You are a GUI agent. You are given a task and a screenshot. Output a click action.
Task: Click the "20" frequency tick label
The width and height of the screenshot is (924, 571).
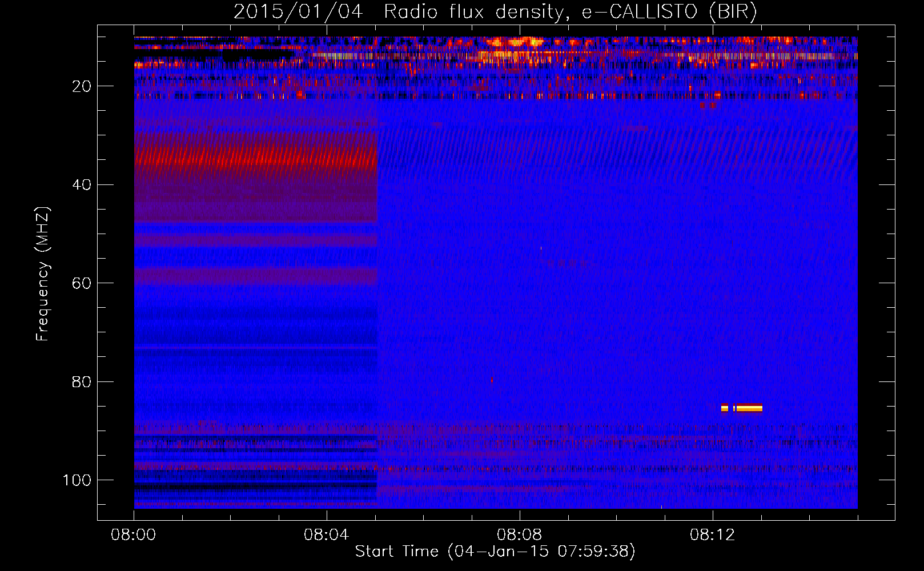82,86
